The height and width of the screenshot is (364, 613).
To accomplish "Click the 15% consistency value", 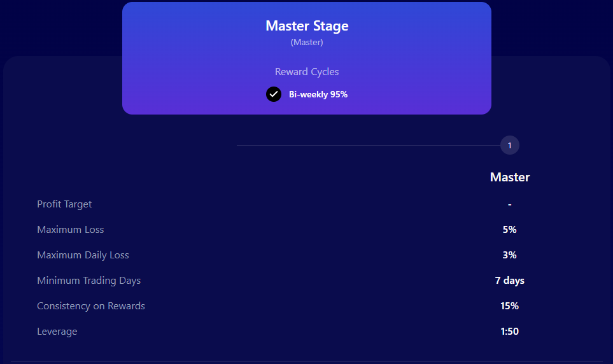I will [510, 306].
